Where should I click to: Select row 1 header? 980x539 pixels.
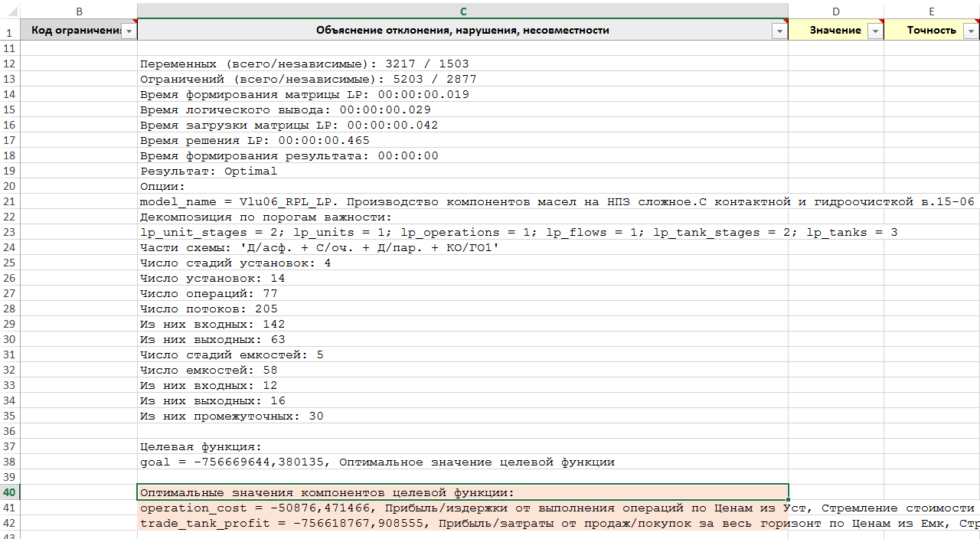pos(9,32)
